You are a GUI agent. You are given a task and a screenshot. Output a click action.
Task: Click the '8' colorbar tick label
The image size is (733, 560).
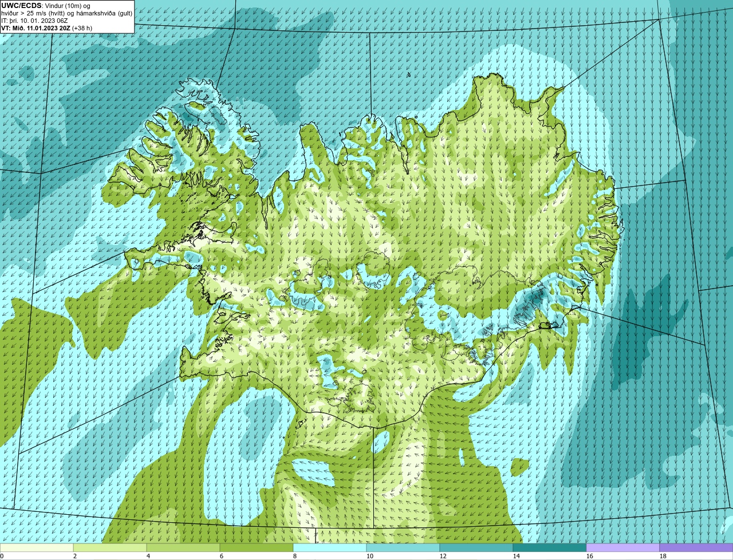(x=295, y=556)
